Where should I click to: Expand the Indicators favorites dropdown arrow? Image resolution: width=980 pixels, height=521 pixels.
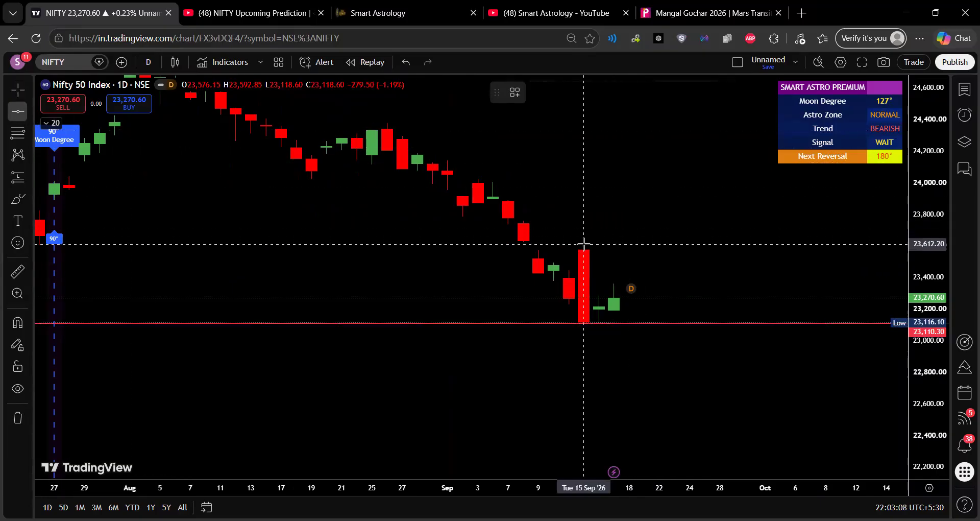click(x=260, y=62)
